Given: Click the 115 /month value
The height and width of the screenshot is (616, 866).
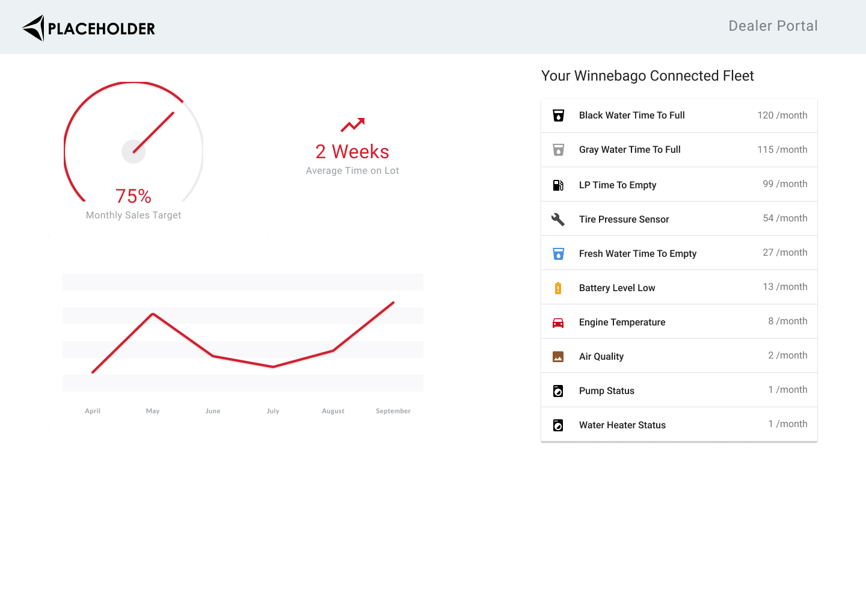Looking at the screenshot, I should [782, 150].
